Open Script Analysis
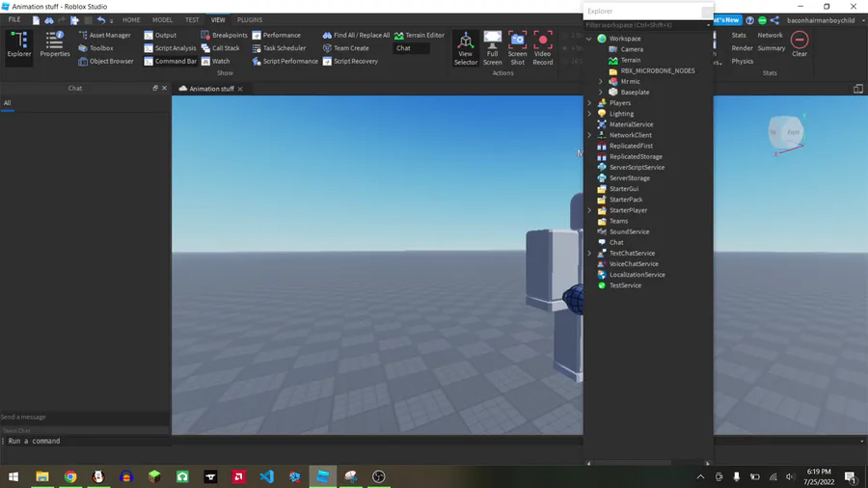Screen dimensions: 868x488 pos(170,48)
